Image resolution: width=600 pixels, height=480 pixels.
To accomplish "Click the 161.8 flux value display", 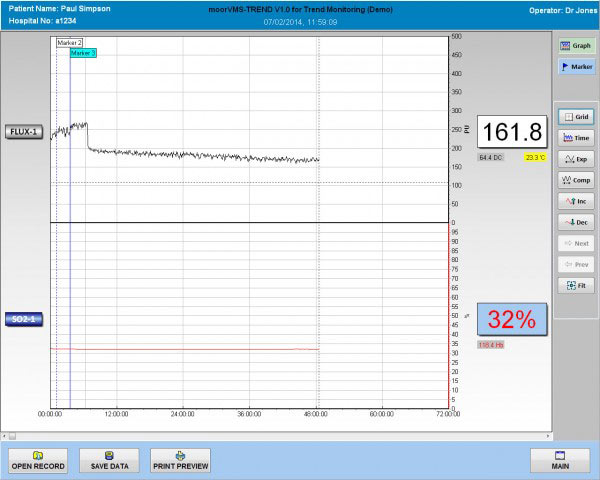I will coord(510,132).
